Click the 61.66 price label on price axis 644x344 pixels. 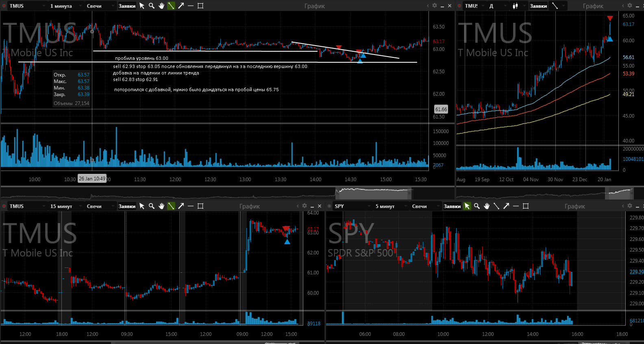tap(441, 109)
